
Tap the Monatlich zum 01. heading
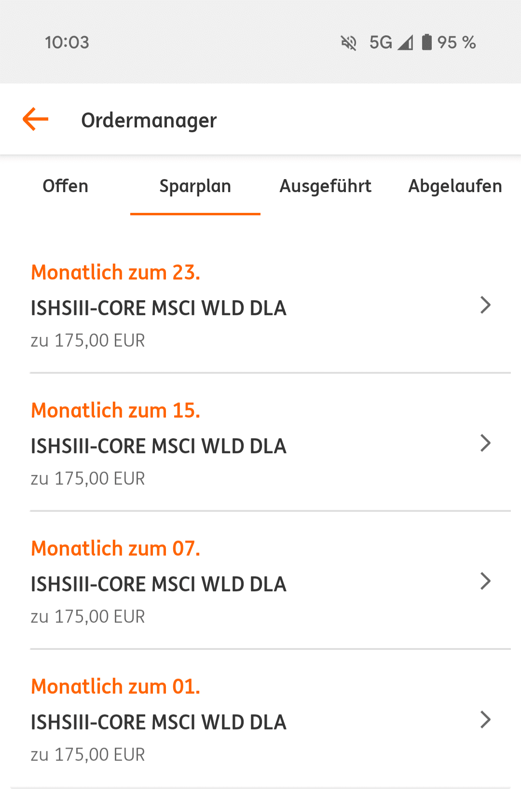click(116, 686)
